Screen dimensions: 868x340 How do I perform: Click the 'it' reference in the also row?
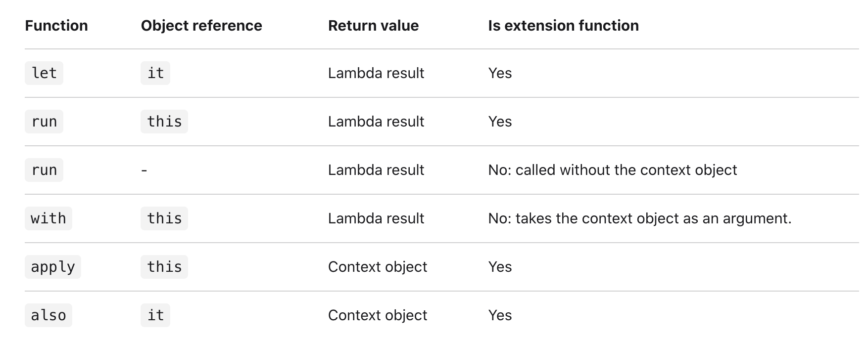point(155,315)
